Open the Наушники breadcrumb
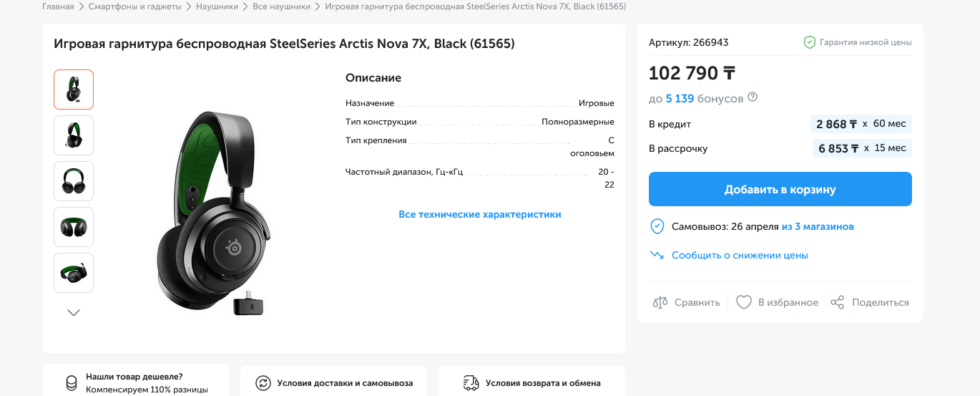The image size is (980, 396). [x=217, y=6]
